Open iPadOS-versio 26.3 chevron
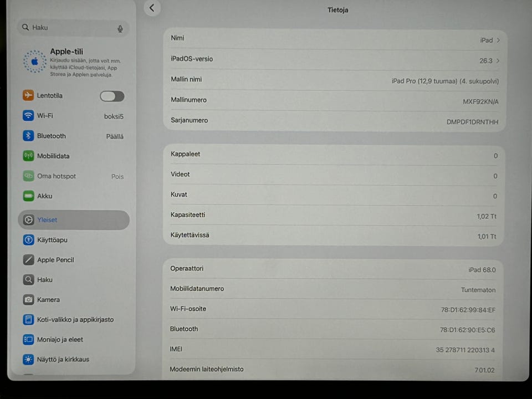Screen dimensions: 532x399 498,61
